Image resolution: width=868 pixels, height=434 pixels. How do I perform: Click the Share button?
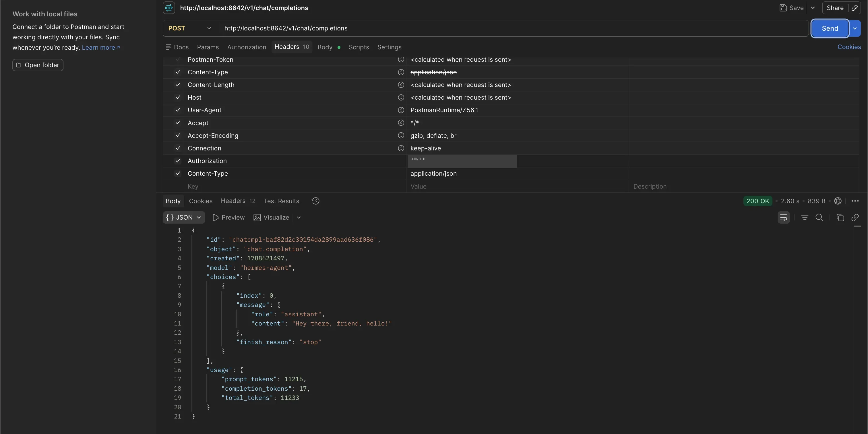pyautogui.click(x=835, y=8)
